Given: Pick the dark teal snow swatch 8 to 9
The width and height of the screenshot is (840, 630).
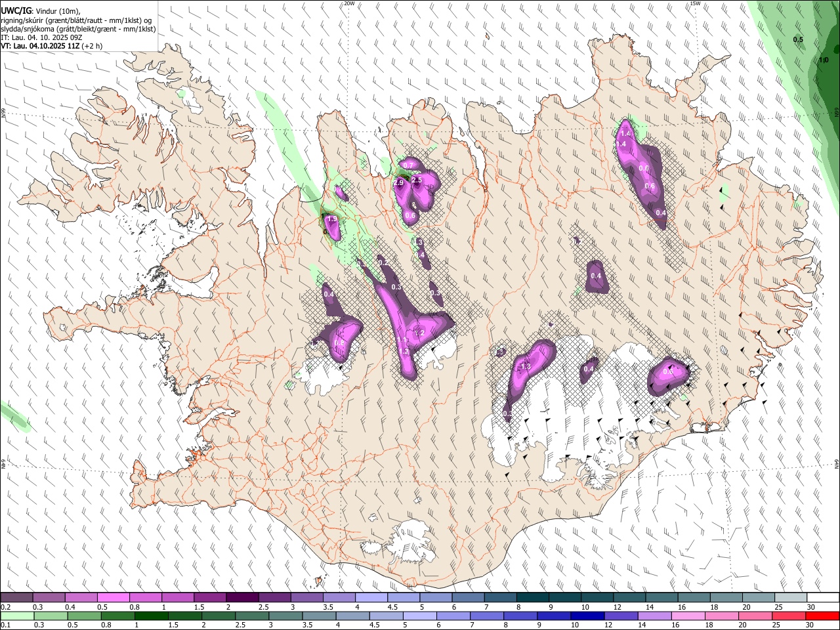Looking at the screenshot, I should [x=532, y=597].
